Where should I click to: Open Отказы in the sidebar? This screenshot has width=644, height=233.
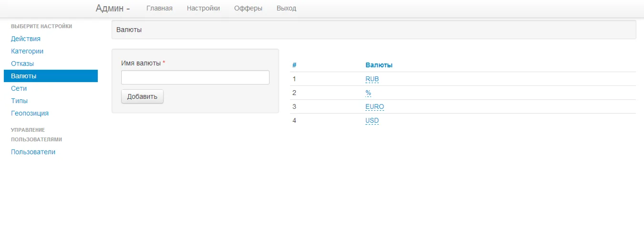(22, 64)
